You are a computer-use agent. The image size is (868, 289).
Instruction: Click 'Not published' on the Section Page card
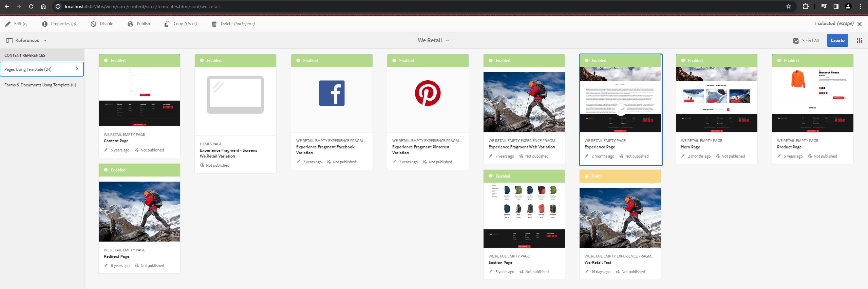(x=537, y=272)
